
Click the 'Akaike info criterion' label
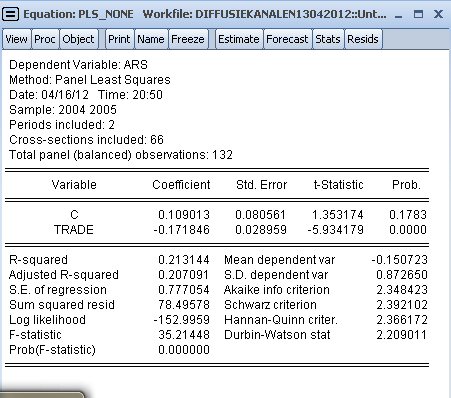point(277,290)
